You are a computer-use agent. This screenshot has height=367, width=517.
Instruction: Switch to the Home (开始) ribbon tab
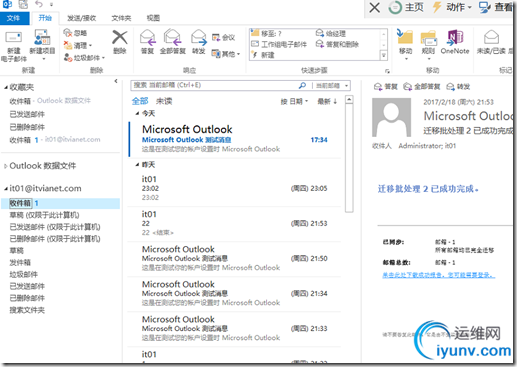point(45,18)
